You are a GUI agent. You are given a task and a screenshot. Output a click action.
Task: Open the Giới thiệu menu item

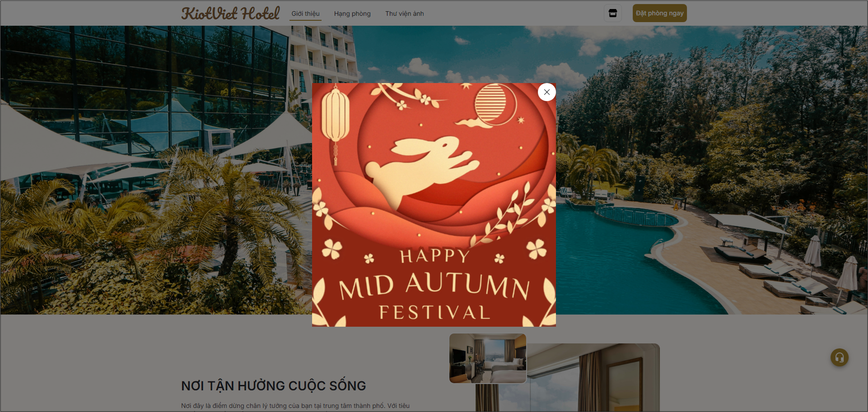tap(305, 14)
